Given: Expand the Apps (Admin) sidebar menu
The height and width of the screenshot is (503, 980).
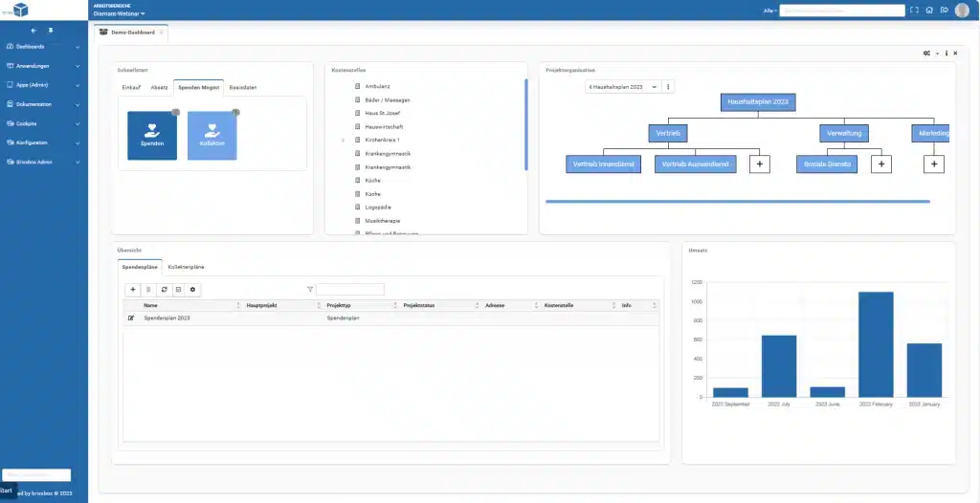Looking at the screenshot, I should click(43, 84).
